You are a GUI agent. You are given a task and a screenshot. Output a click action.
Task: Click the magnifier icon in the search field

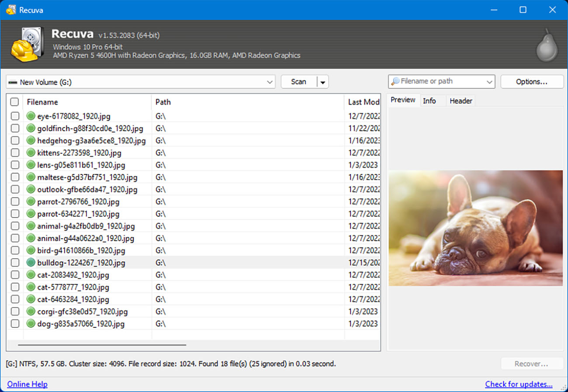point(396,81)
